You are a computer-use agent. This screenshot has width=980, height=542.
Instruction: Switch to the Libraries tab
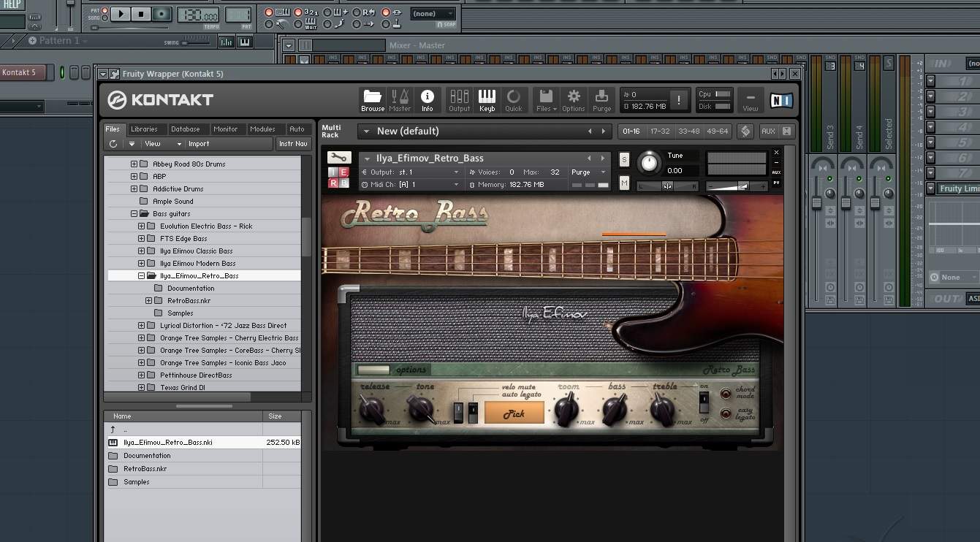(144, 129)
